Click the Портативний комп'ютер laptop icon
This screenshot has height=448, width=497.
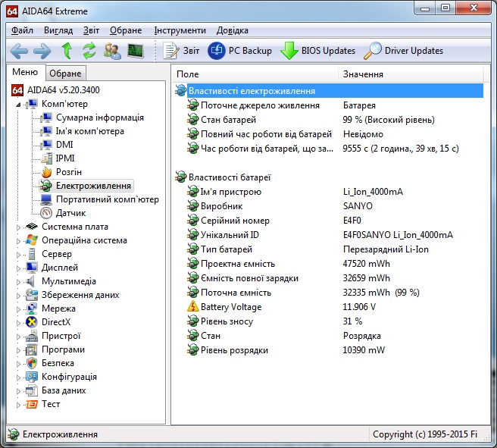click(x=46, y=199)
